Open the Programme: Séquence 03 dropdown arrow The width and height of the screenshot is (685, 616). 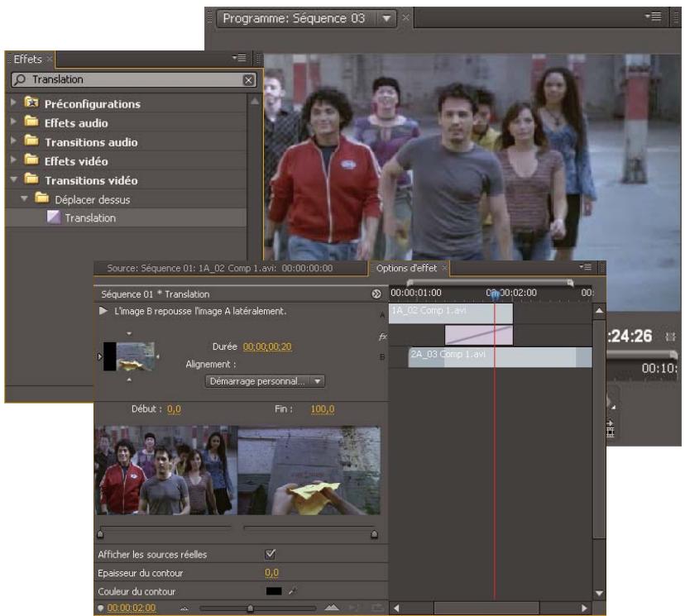(386, 19)
